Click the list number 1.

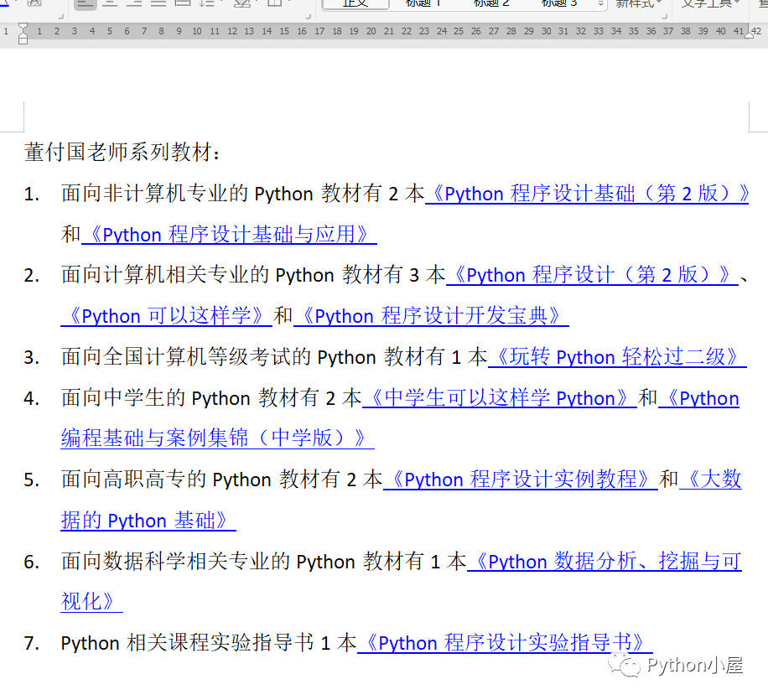31,194
